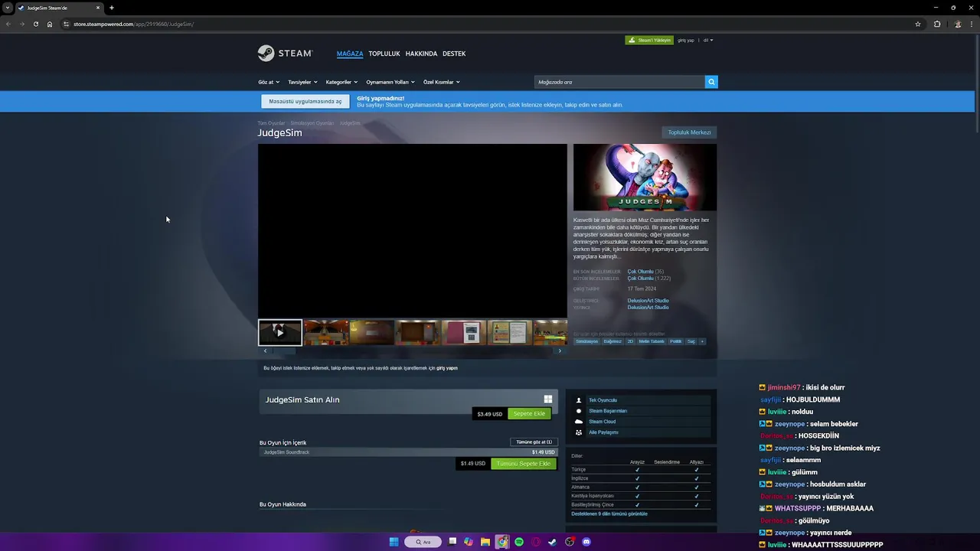The height and width of the screenshot is (551, 980).
Task: Click the Windows platform icon in purchase box
Action: [x=548, y=399]
